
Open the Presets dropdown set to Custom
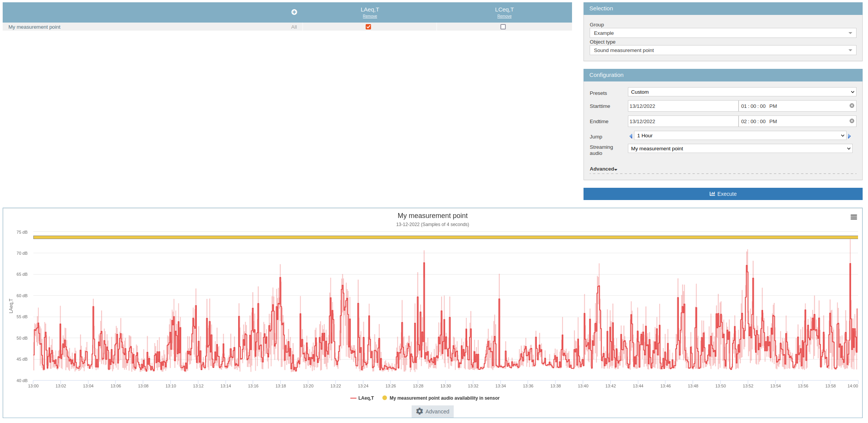tap(742, 92)
